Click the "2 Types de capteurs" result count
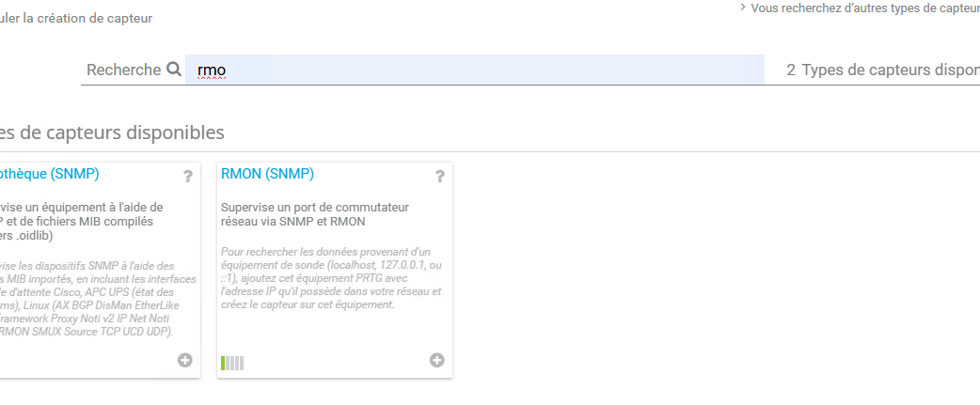This screenshot has width=980, height=405. click(882, 70)
